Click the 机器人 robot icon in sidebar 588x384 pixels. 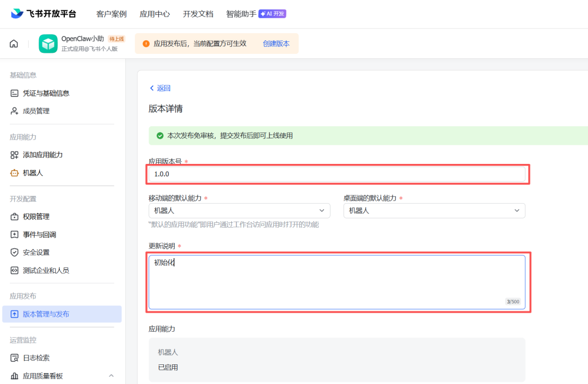(x=14, y=173)
